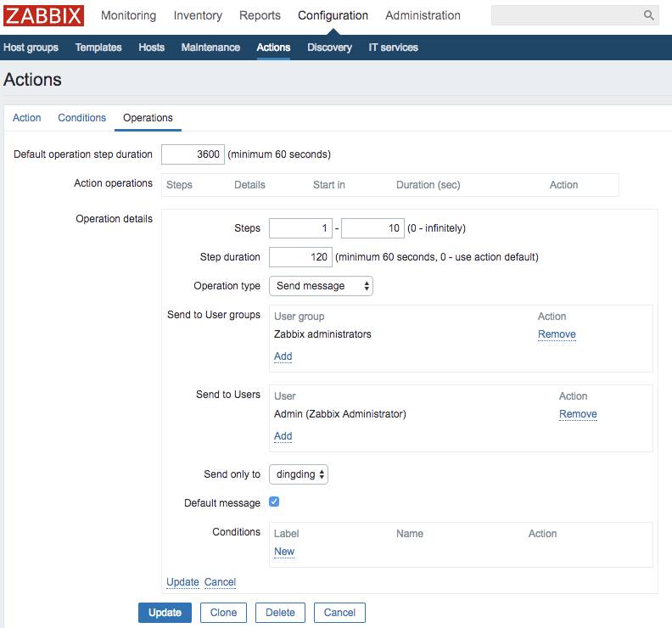Viewport: 672px width, 628px height.
Task: Open the Configuration menu
Action: click(333, 15)
